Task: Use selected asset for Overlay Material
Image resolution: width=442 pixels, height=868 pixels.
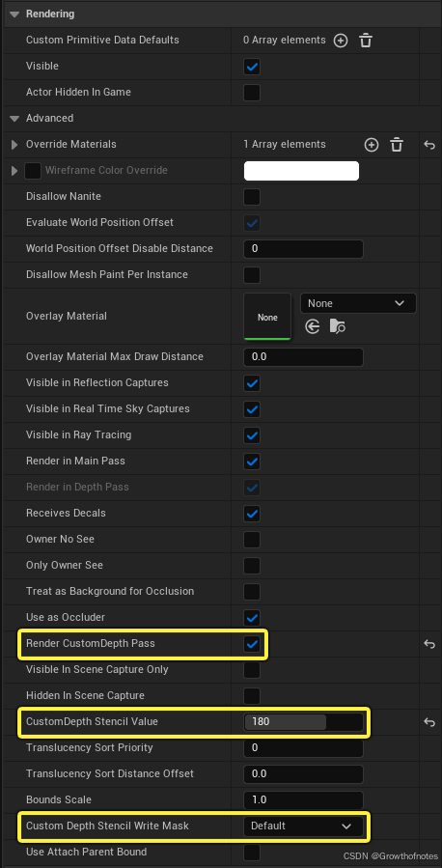Action: [x=313, y=327]
